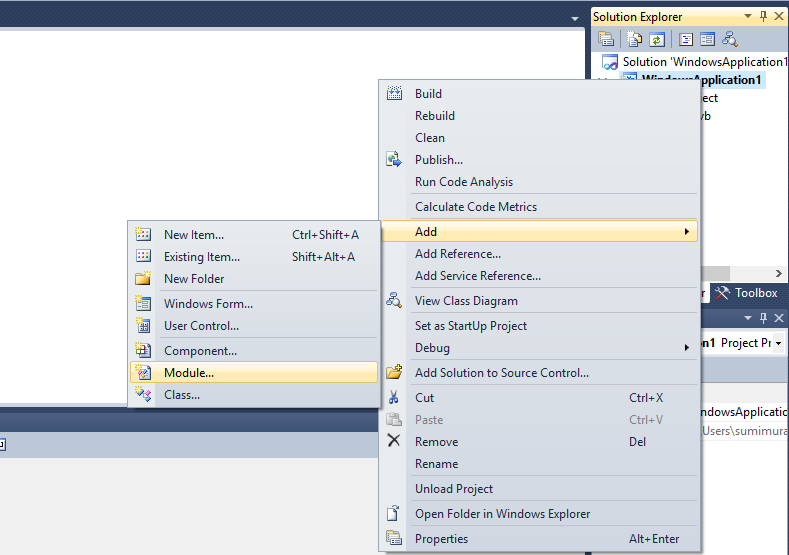Select Calculate Code Metrics
The height and width of the screenshot is (555, 789).
(539, 206)
